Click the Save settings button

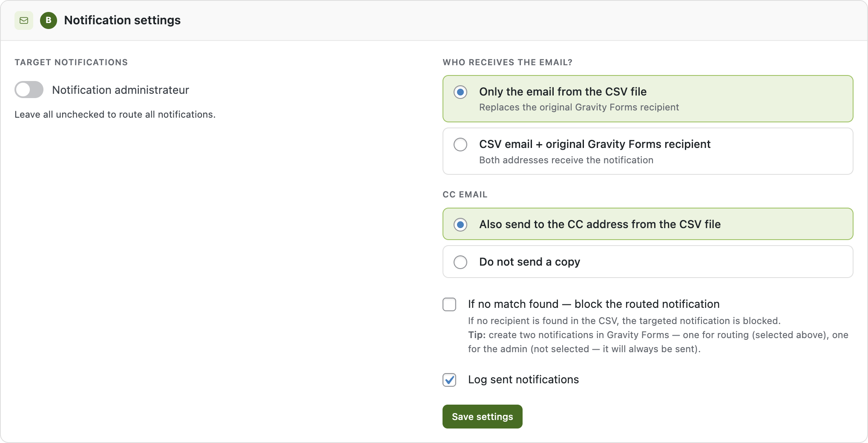coord(483,417)
